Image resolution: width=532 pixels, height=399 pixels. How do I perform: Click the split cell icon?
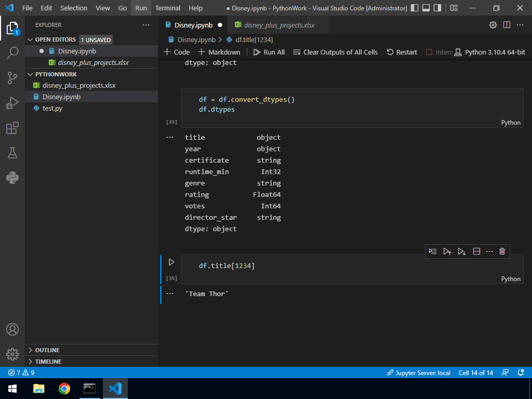[x=476, y=251]
